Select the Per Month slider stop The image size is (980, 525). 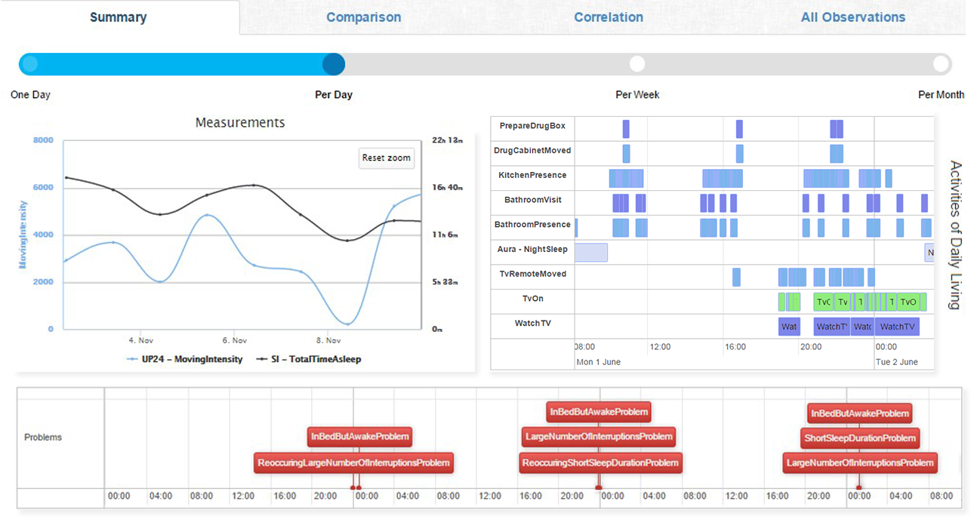(x=941, y=64)
